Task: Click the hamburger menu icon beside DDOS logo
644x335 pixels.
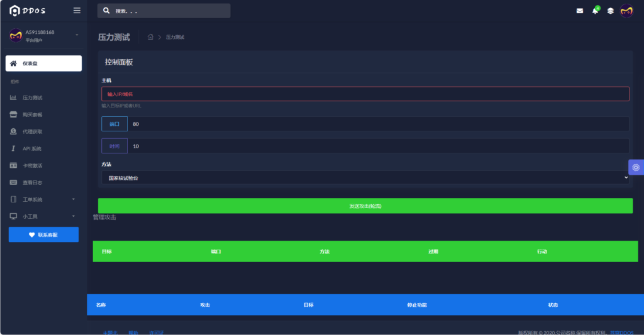Action: (x=77, y=11)
